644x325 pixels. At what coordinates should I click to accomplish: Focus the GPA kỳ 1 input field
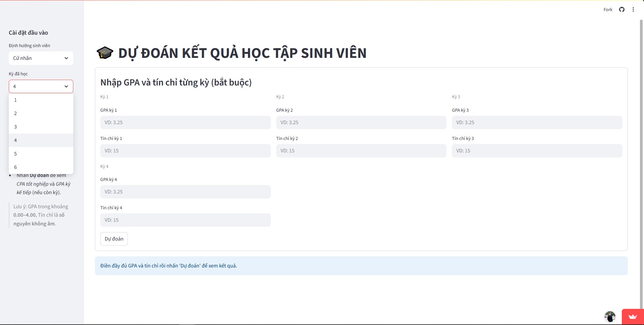[185, 122]
